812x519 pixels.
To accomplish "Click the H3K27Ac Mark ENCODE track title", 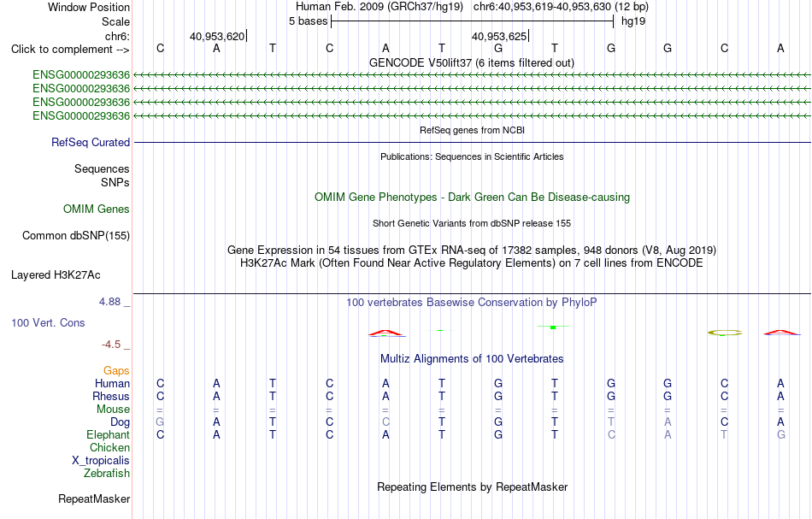I will point(472,263).
